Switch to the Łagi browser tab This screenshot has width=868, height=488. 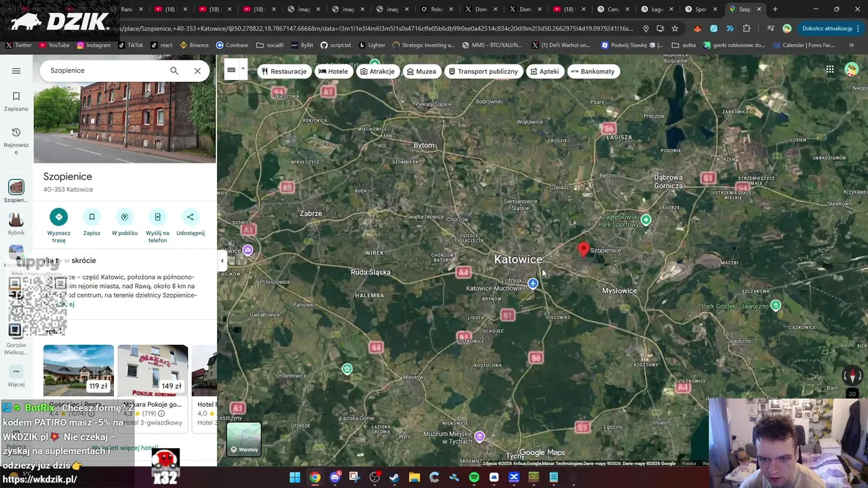[x=657, y=9]
